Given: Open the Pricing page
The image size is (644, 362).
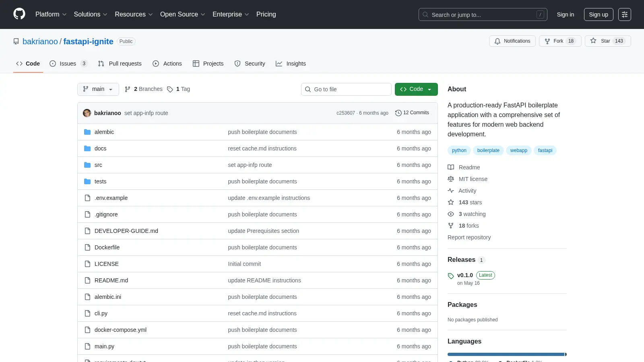Looking at the screenshot, I should [x=266, y=14].
